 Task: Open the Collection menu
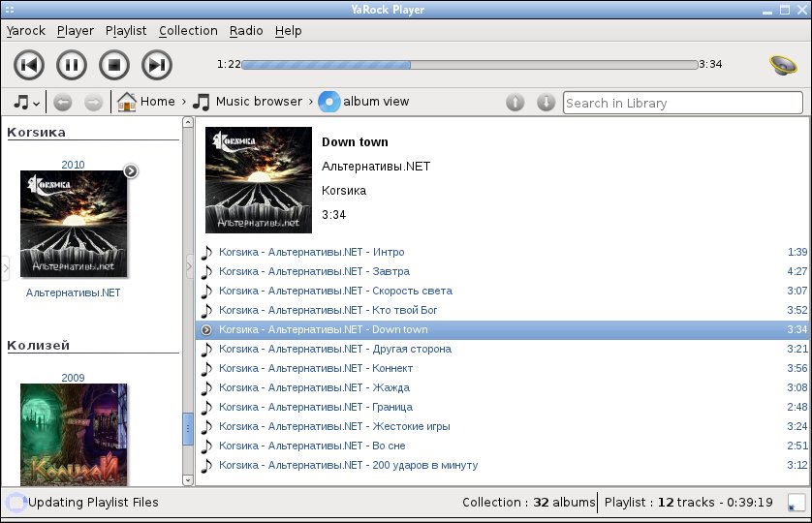point(188,31)
